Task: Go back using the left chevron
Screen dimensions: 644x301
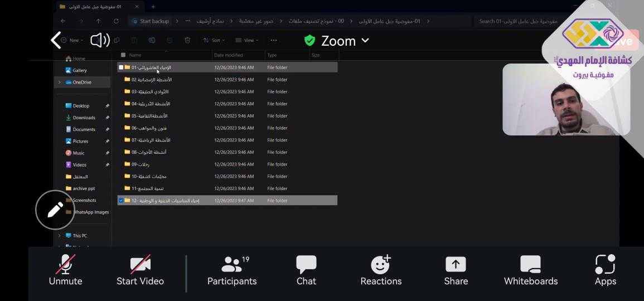Action: click(x=55, y=40)
